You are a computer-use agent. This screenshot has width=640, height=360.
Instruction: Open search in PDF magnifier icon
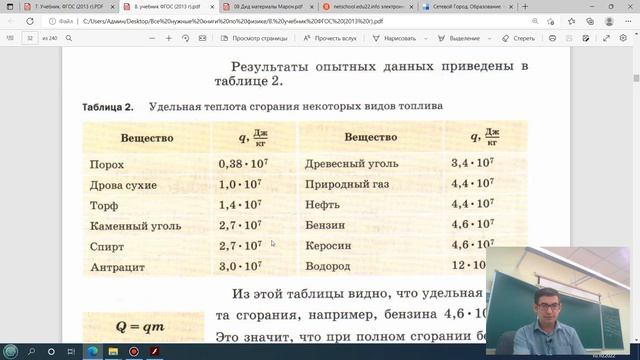coord(69,38)
